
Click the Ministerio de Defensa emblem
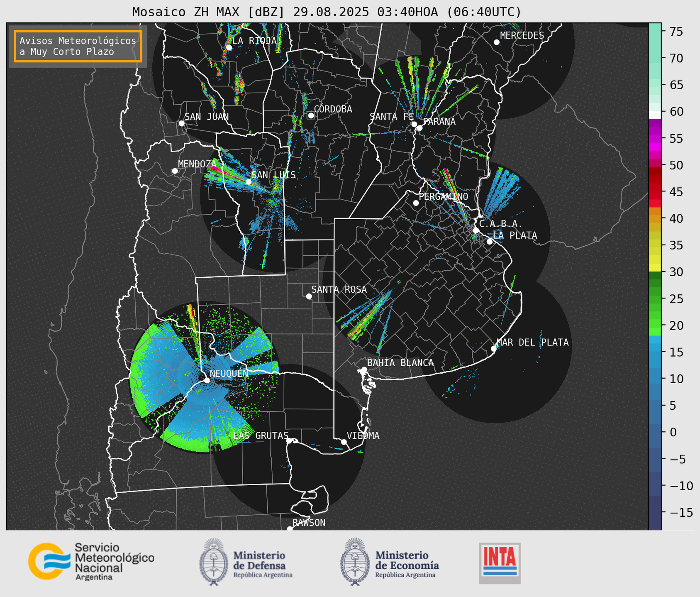point(214,562)
